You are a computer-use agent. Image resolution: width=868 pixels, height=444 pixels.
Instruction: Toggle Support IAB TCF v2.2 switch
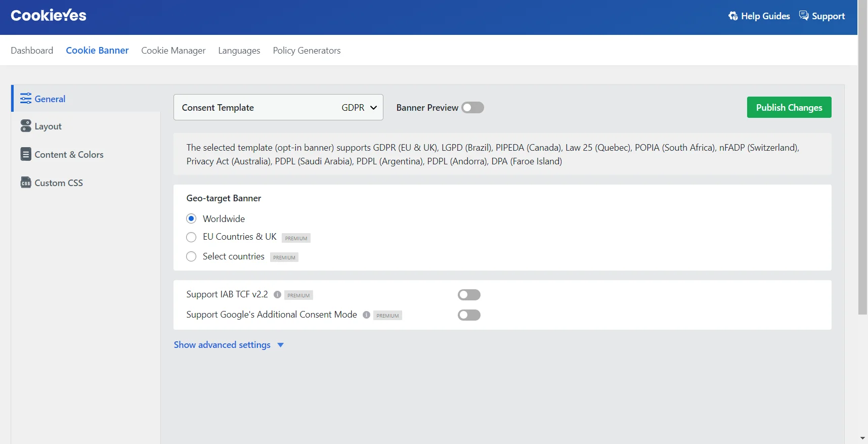469,295
